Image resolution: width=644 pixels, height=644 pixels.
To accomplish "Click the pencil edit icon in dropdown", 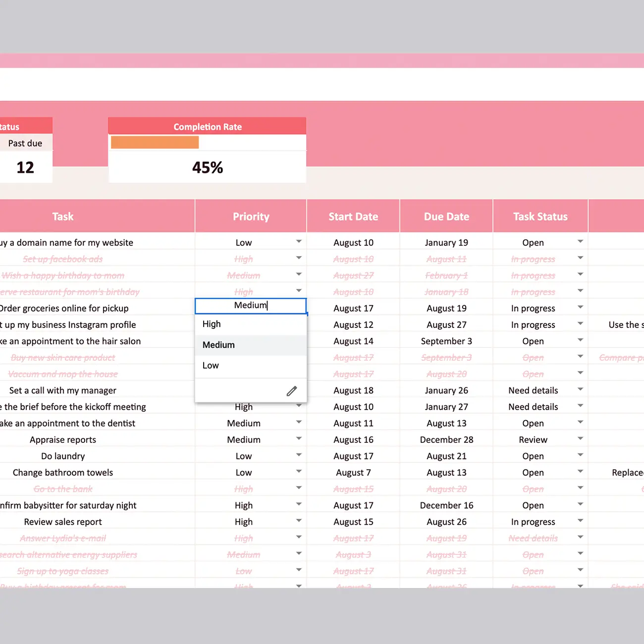I will 292,391.
